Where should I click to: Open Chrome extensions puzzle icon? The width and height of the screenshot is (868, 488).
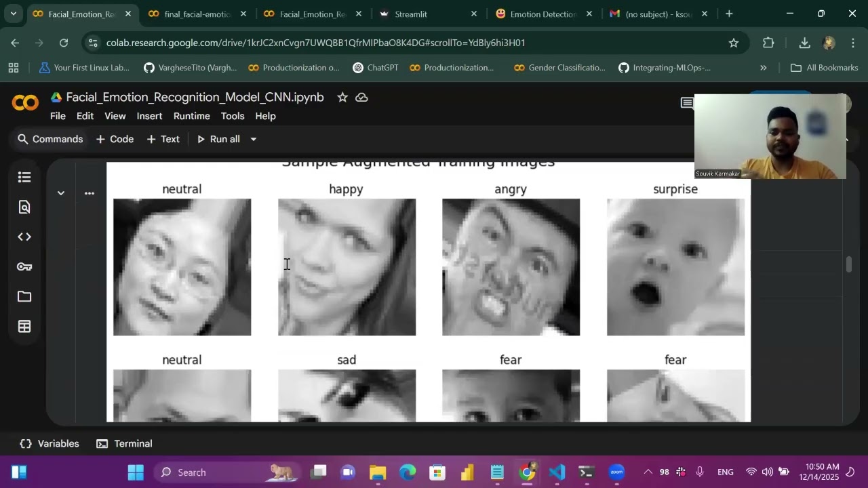pyautogui.click(x=768, y=43)
